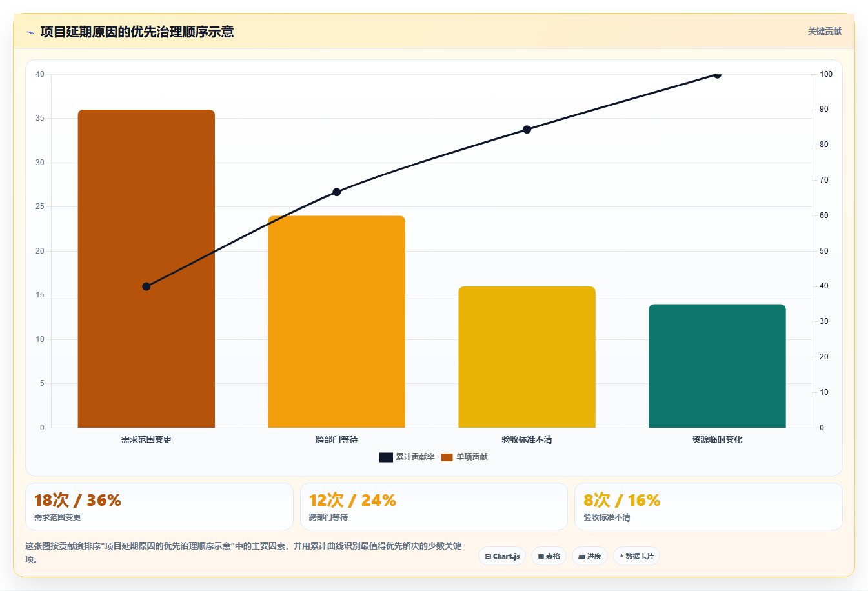
Task: Select the yellow 验收标准不清 bar
Action: (x=527, y=357)
